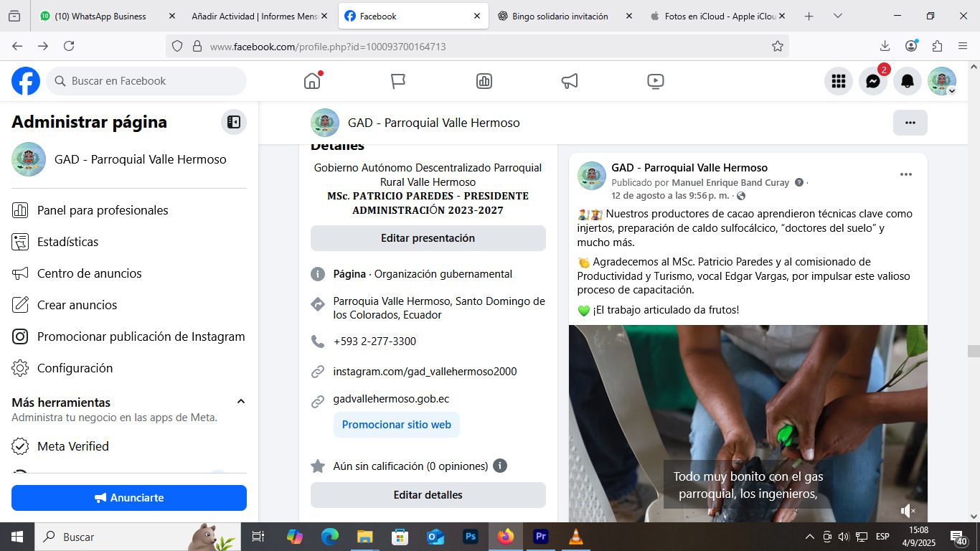The height and width of the screenshot is (551, 980).
Task: Collapse the Más herramientas section
Action: coord(241,402)
